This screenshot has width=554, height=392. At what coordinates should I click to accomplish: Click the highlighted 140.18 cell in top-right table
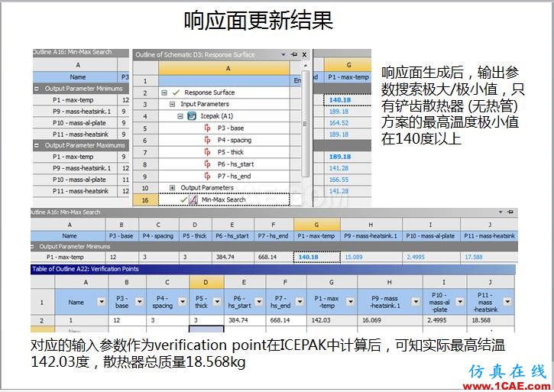pos(348,100)
